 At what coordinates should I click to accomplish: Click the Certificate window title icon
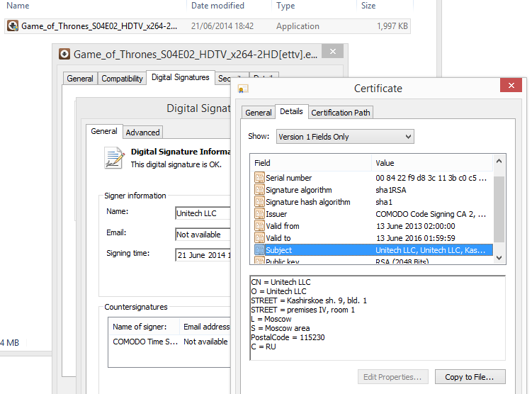click(x=243, y=89)
